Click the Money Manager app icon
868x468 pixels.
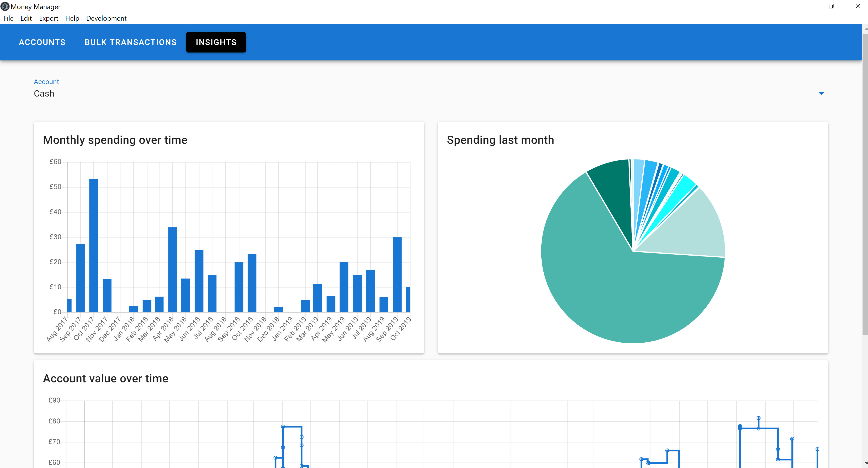[5, 6]
